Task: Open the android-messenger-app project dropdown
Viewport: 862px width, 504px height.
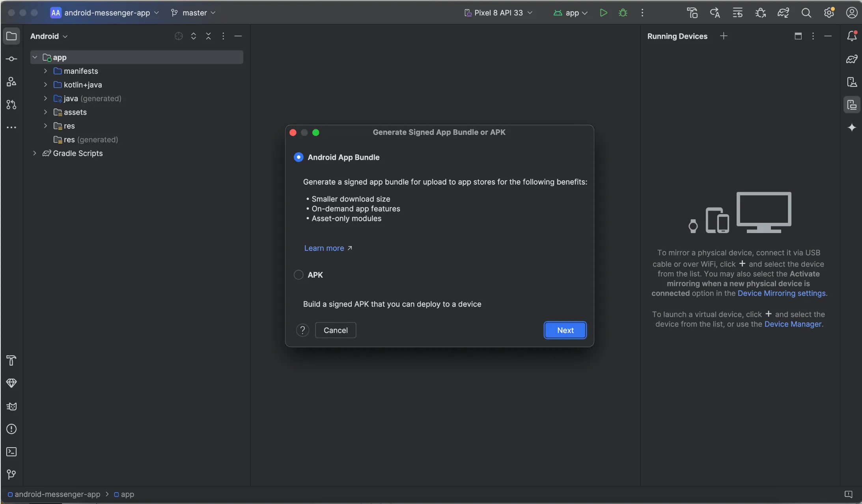Action: 104,13
